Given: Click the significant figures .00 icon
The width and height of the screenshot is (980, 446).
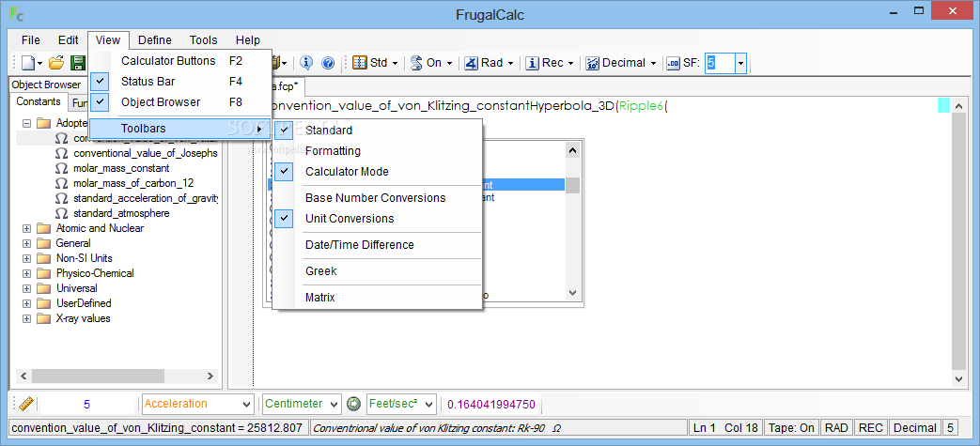Looking at the screenshot, I should (x=673, y=63).
